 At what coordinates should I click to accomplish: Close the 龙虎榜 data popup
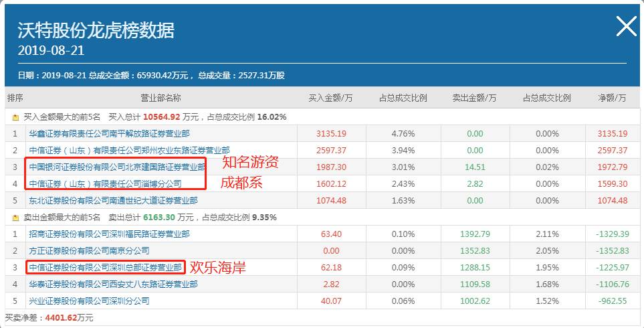click(x=626, y=26)
